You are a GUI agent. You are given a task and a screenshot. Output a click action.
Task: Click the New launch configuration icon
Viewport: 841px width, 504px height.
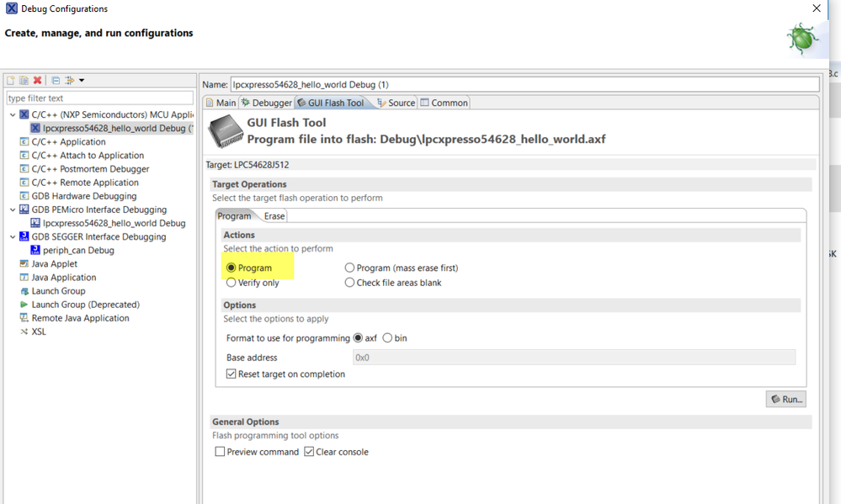pos(11,81)
